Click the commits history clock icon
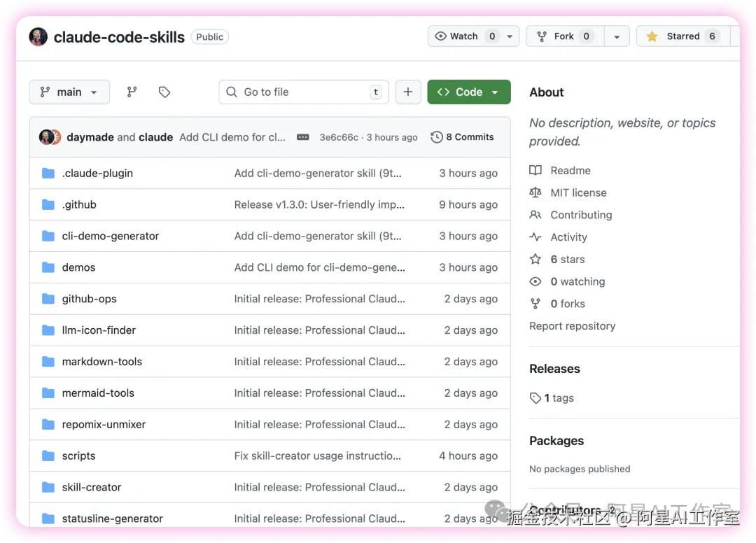The image size is (756, 543). click(436, 137)
